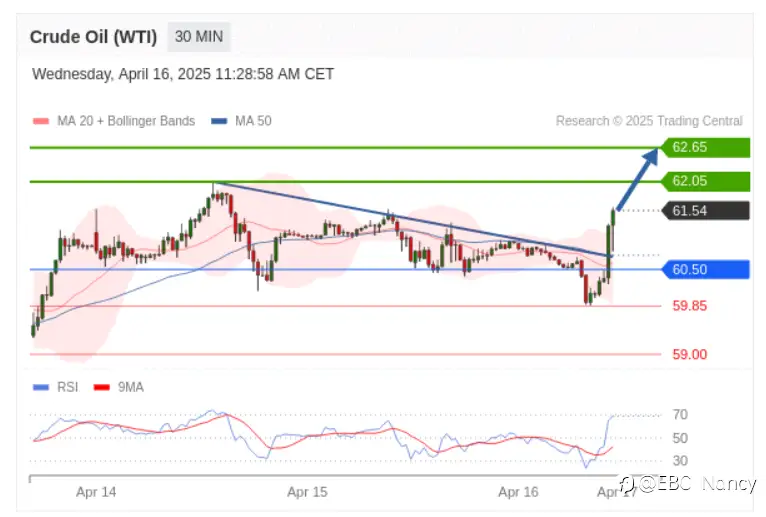The height and width of the screenshot is (517, 766).
Task: Click the Apr 15 date axis label
Action: (307, 492)
